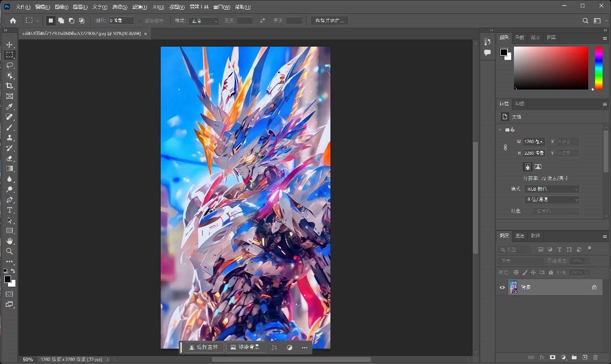Select the Move tool

(9, 45)
